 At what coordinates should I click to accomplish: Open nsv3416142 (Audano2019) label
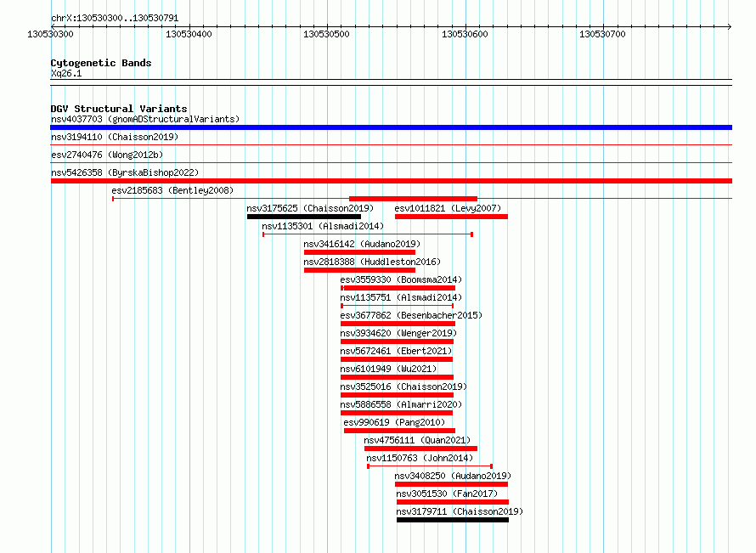coord(362,244)
